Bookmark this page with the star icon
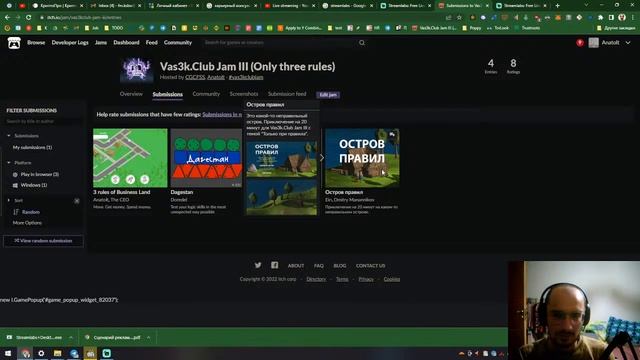 tap(459, 18)
